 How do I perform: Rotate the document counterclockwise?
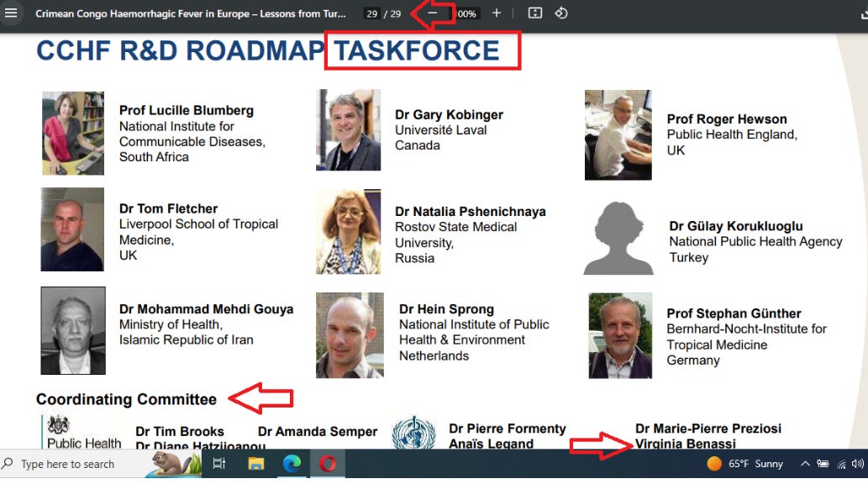point(560,13)
